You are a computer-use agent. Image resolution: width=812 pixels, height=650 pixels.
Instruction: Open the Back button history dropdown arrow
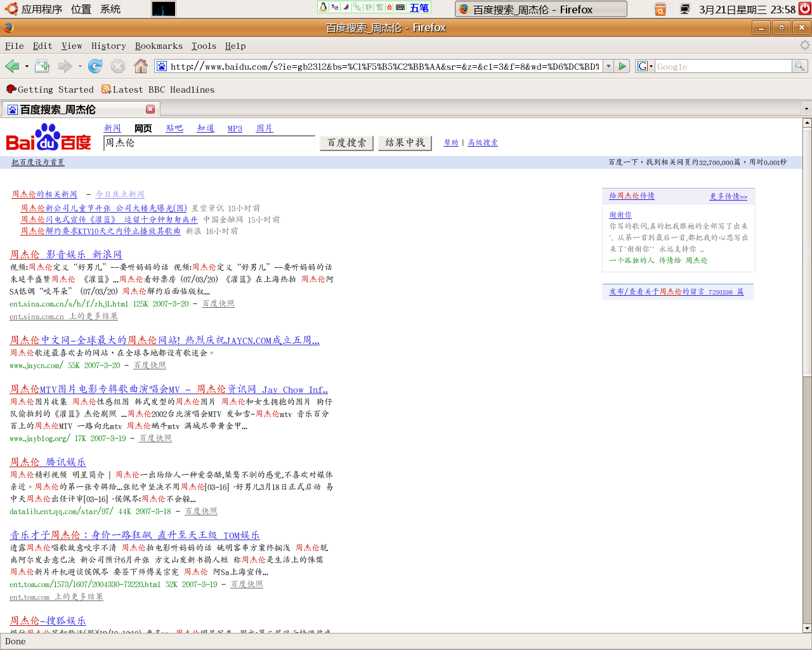coord(27,66)
